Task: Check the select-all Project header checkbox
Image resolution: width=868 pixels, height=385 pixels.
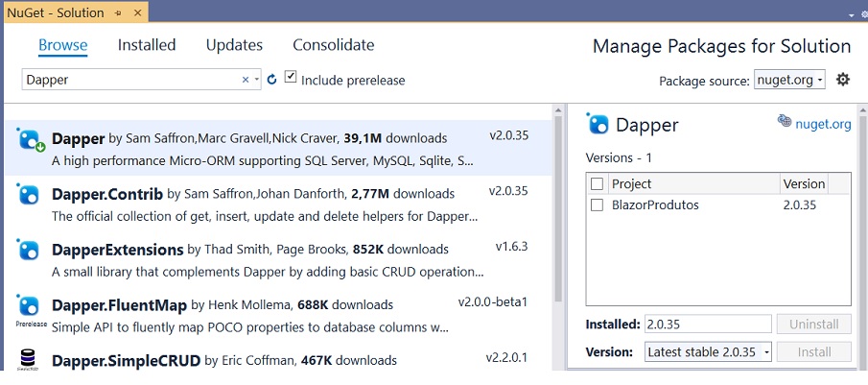Action: [x=597, y=183]
